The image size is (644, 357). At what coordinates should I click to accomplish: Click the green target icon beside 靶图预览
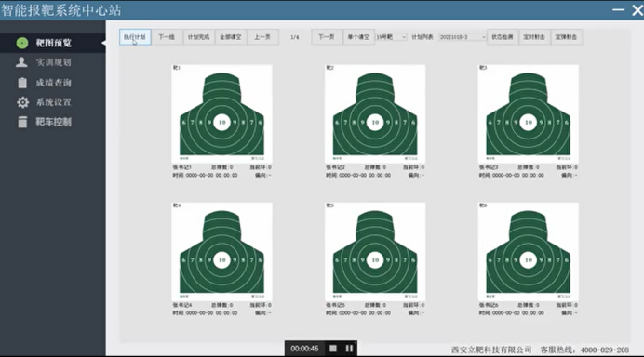[x=22, y=43]
